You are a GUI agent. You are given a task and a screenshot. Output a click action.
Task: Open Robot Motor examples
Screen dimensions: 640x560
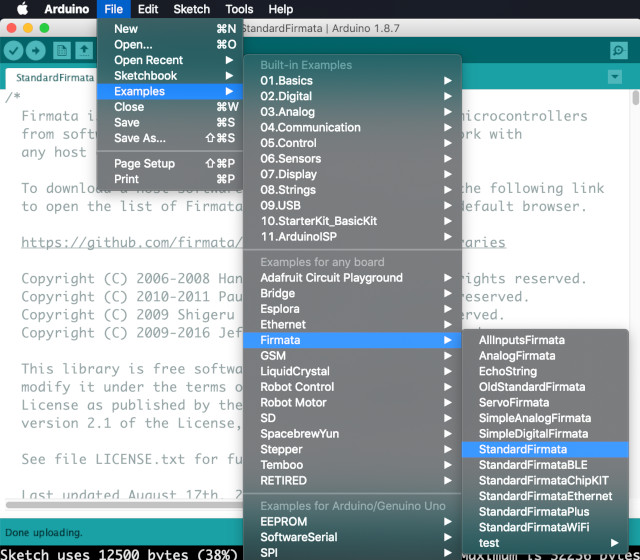point(352,402)
